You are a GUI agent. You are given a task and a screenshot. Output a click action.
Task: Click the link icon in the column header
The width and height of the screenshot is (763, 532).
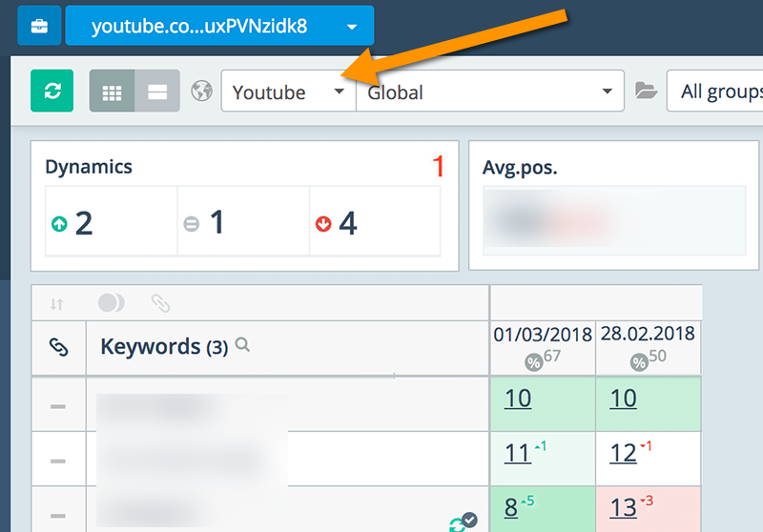[58, 348]
